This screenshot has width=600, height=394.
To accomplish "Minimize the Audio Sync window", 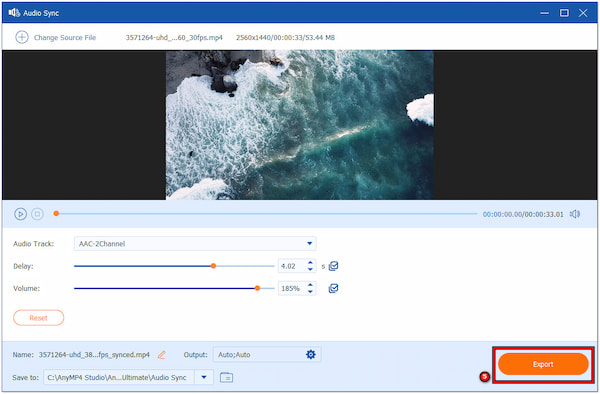I will [544, 13].
